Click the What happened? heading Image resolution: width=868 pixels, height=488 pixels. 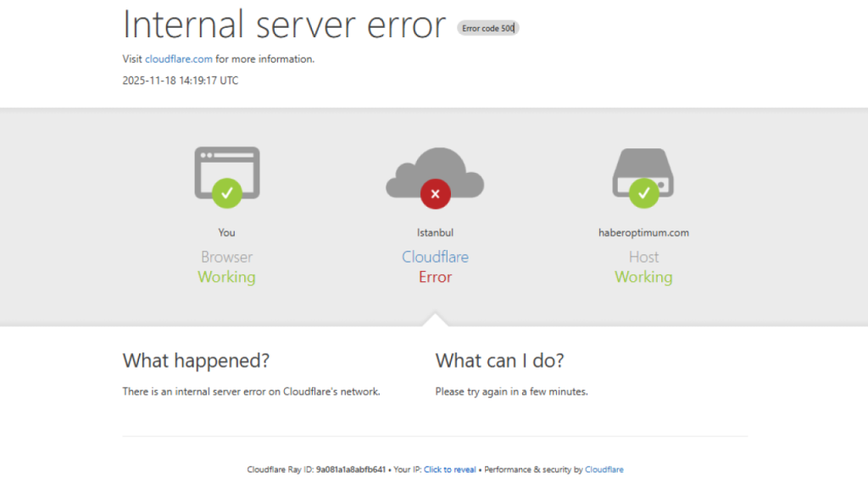pyautogui.click(x=196, y=360)
